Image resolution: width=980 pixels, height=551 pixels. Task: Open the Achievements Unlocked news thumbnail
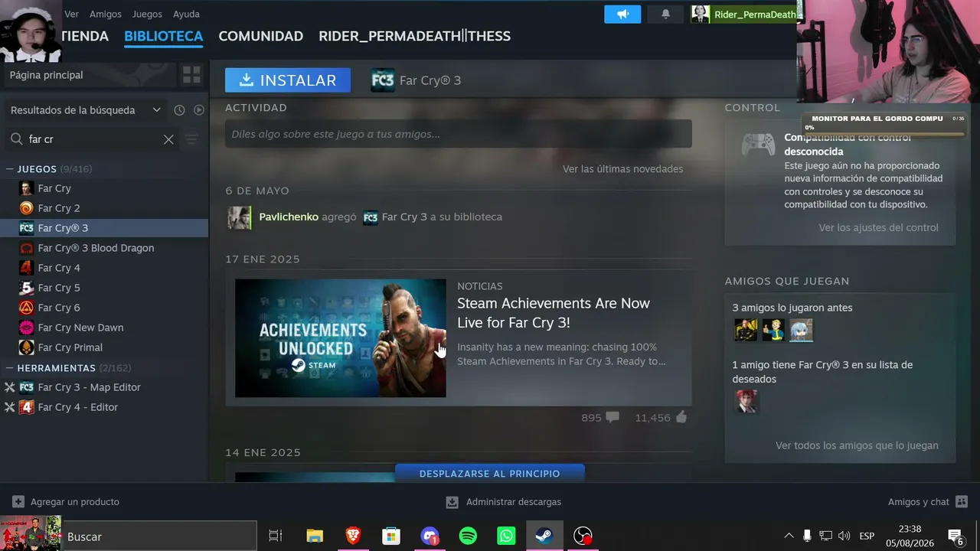click(340, 338)
